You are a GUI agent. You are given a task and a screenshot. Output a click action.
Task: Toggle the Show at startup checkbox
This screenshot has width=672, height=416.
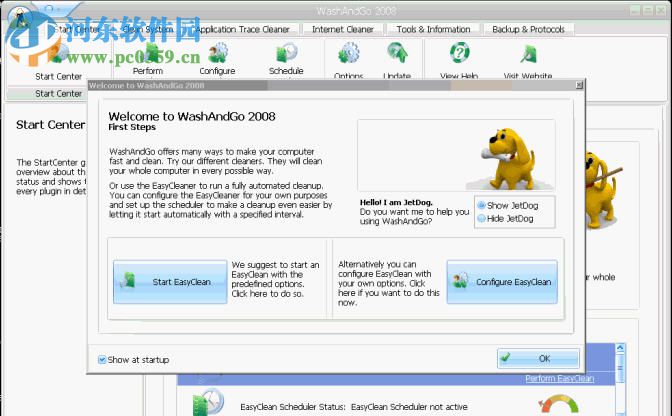102,359
